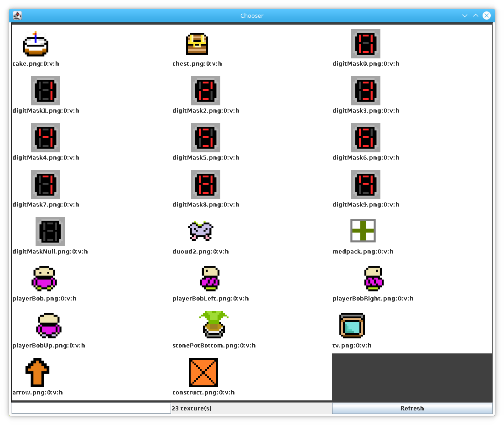The height and width of the screenshot is (425, 504).
Task: Click the 'playerBob.png:0:v:h' label
Action: [44, 298]
